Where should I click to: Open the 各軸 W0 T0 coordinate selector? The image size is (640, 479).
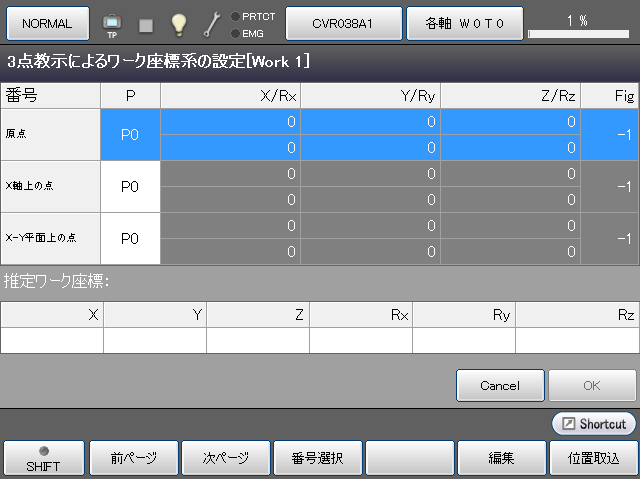(x=463, y=23)
